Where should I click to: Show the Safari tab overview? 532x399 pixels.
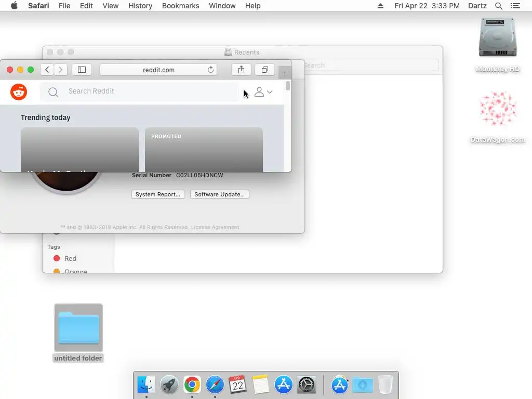click(x=265, y=70)
